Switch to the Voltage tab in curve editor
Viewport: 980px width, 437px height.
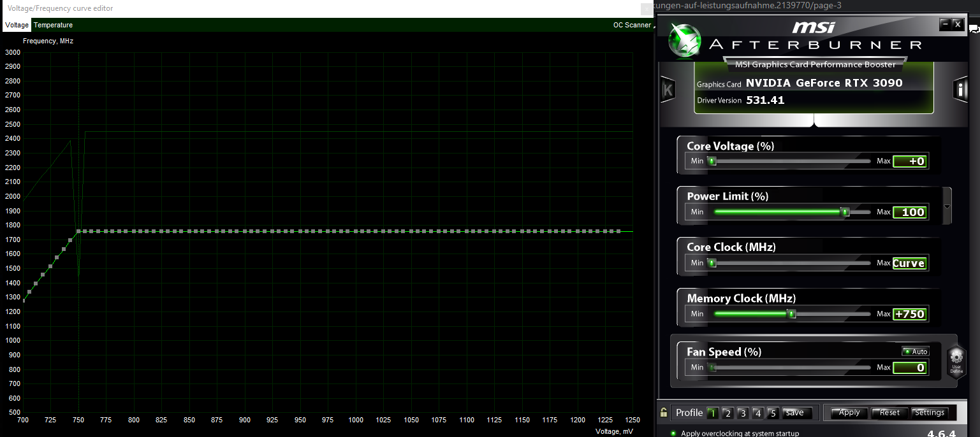pyautogui.click(x=17, y=25)
